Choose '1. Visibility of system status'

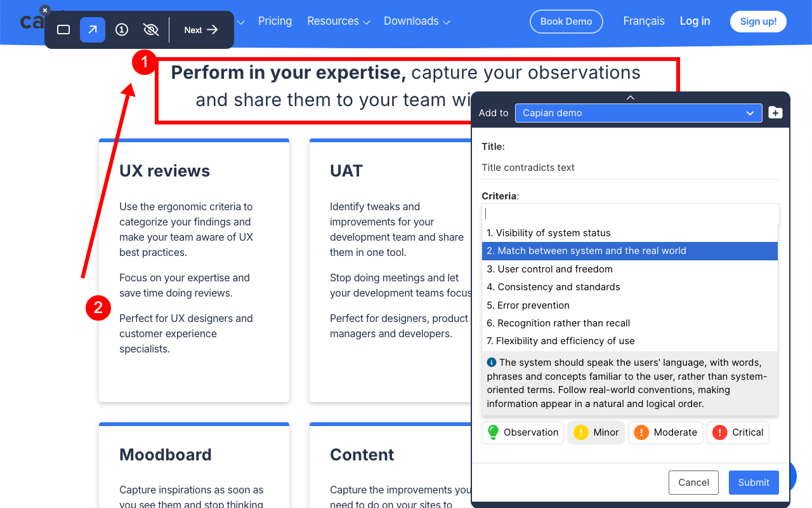[630, 233]
